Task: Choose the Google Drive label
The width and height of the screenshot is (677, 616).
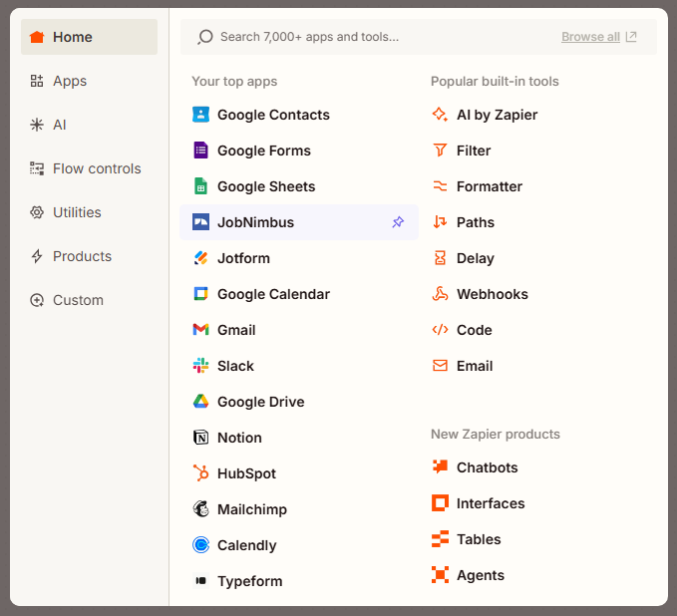Action: (x=261, y=402)
